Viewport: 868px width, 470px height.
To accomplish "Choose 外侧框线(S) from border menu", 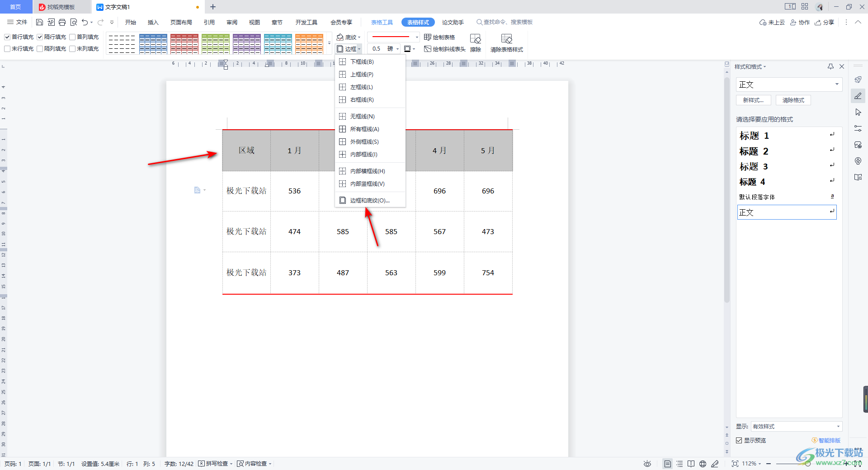I will pos(370,141).
